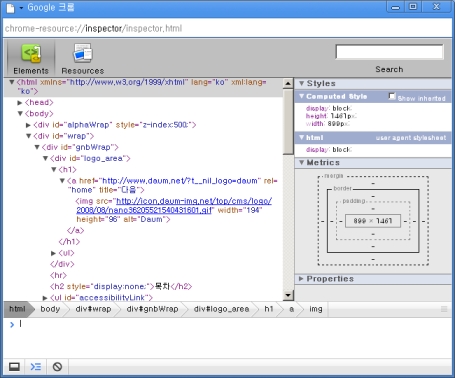Expand the Properties section
The image size is (455, 378).
coord(301,279)
